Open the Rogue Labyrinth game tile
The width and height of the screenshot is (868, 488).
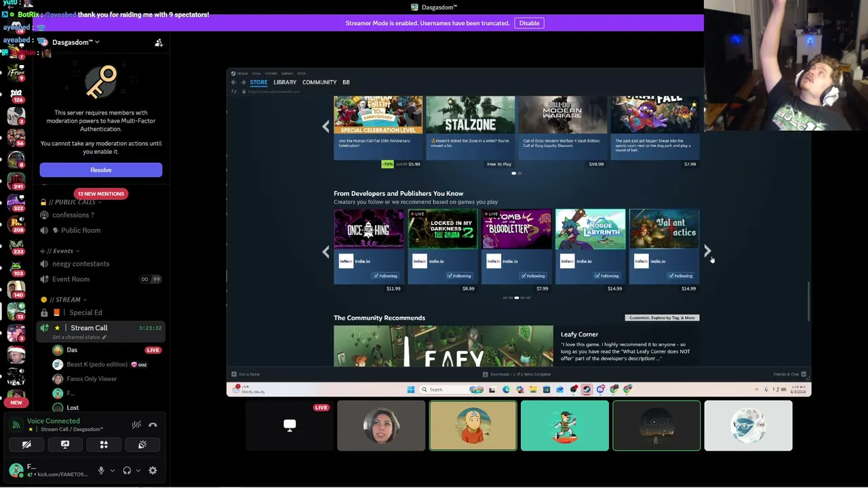pos(590,229)
